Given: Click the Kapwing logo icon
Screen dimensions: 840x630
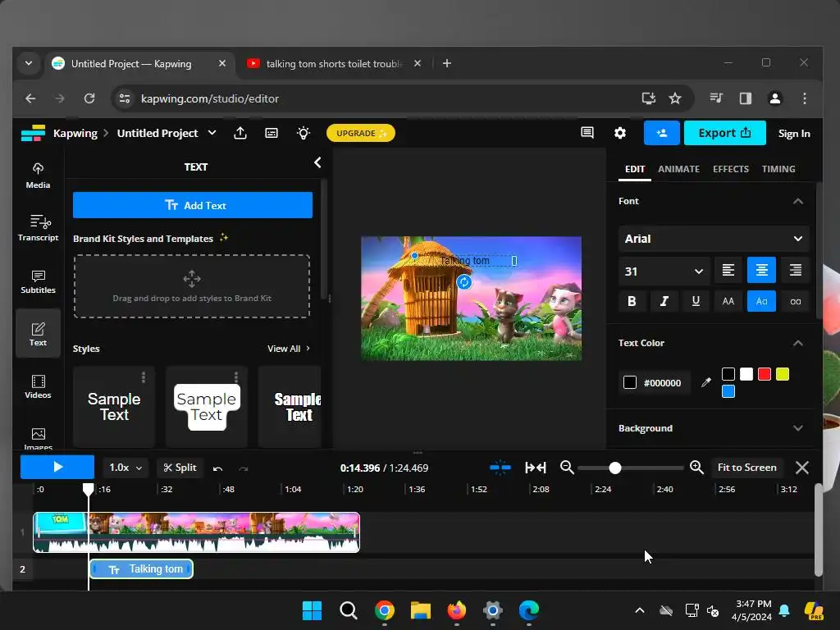Looking at the screenshot, I should pos(33,133).
